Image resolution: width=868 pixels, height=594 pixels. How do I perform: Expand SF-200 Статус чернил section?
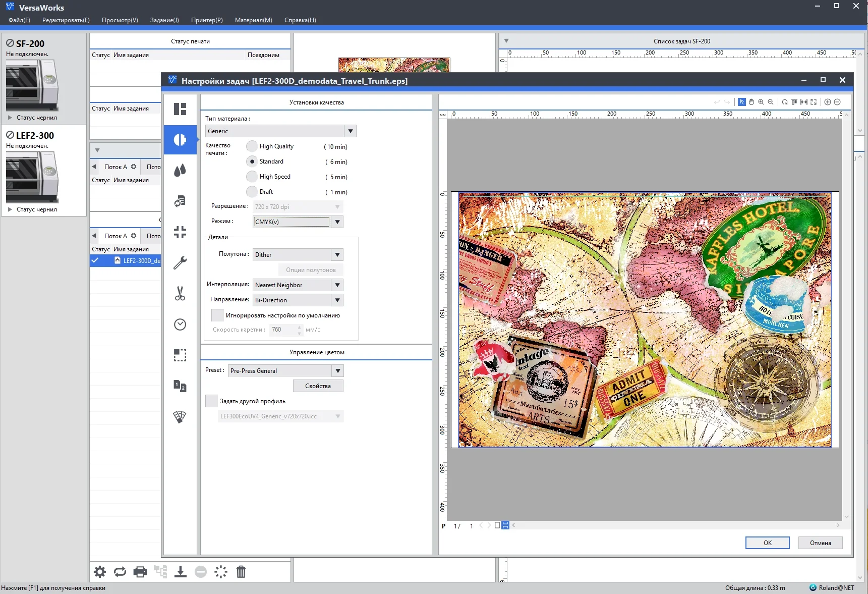click(10, 118)
